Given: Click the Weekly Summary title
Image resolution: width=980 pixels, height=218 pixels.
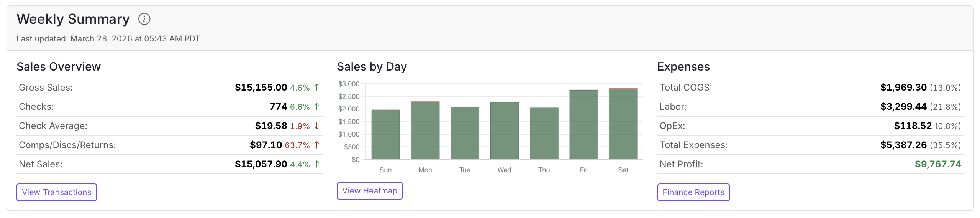Looking at the screenshot, I should point(73,19).
